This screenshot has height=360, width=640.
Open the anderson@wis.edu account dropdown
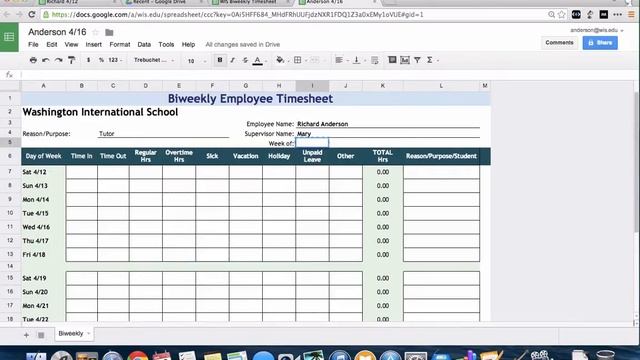(597, 30)
